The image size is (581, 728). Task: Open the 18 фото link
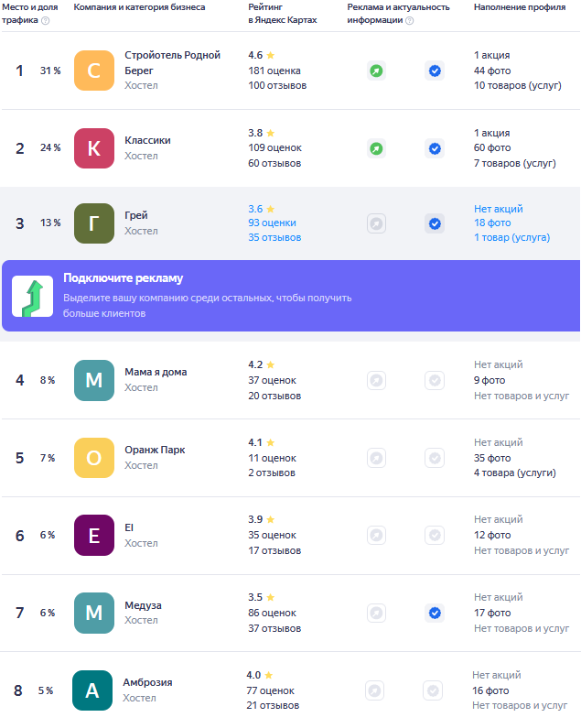(x=492, y=223)
